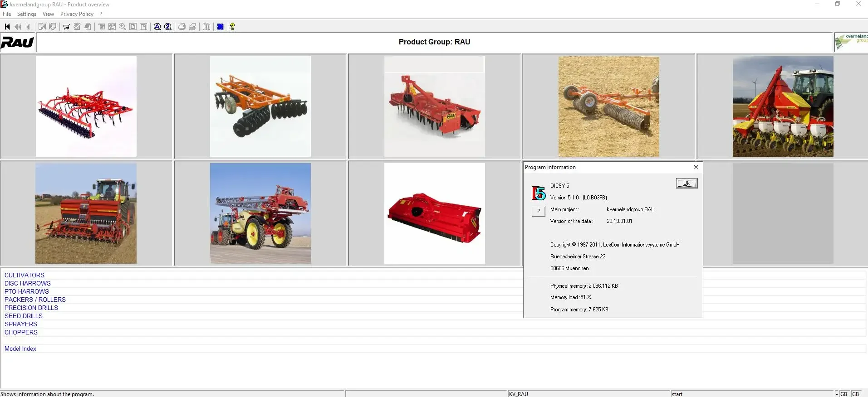This screenshot has width=868, height=397.
Task: Click the second printer icon beside the book icon
Action: coord(192,27)
